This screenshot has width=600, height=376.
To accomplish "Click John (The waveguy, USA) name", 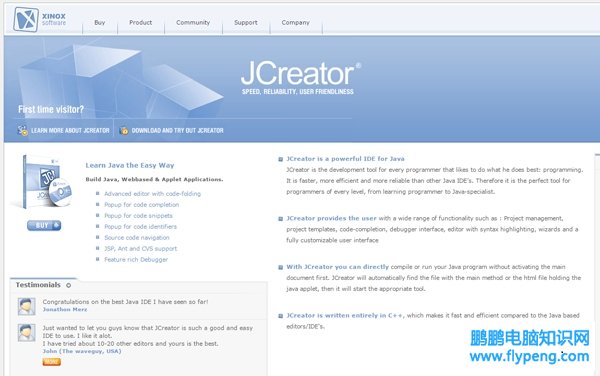I will coord(82,351).
